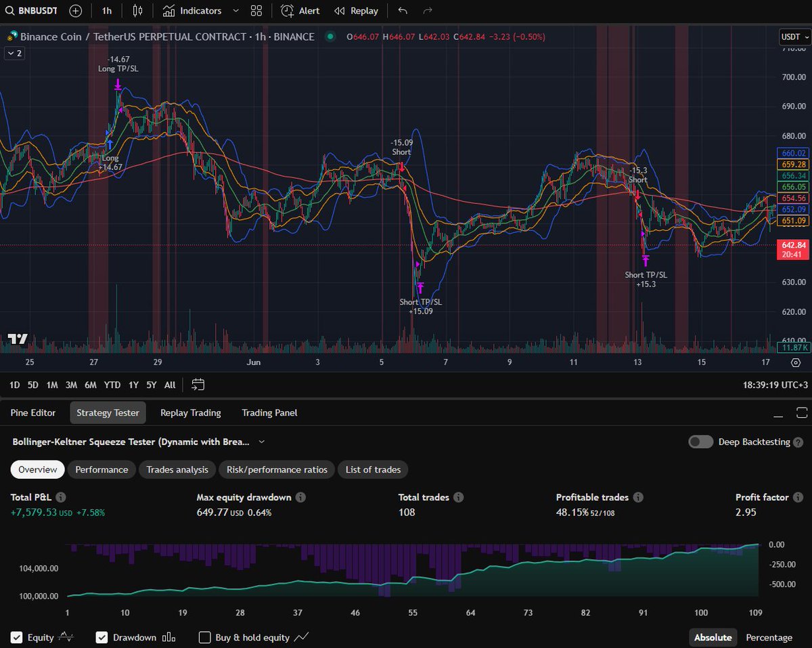Select the Performance report tab
This screenshot has width=812, height=648.
(x=101, y=469)
